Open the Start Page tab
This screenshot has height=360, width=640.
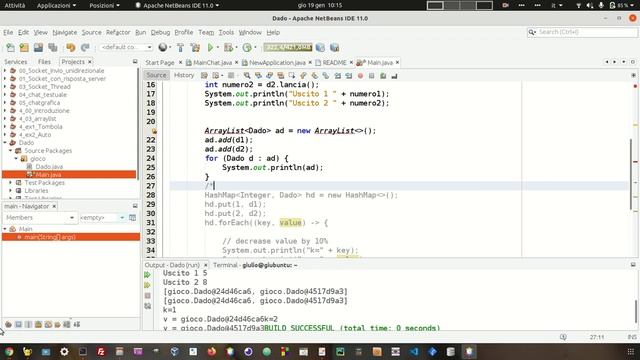160,62
